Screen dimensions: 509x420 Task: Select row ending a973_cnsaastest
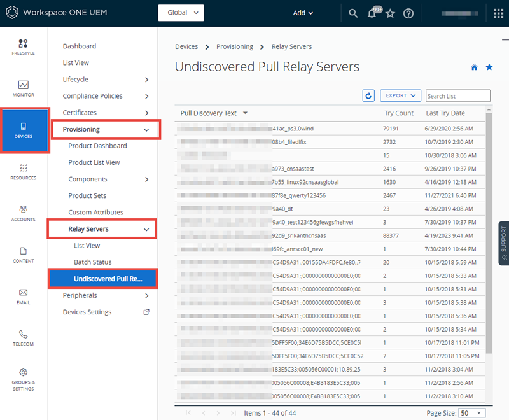point(330,169)
